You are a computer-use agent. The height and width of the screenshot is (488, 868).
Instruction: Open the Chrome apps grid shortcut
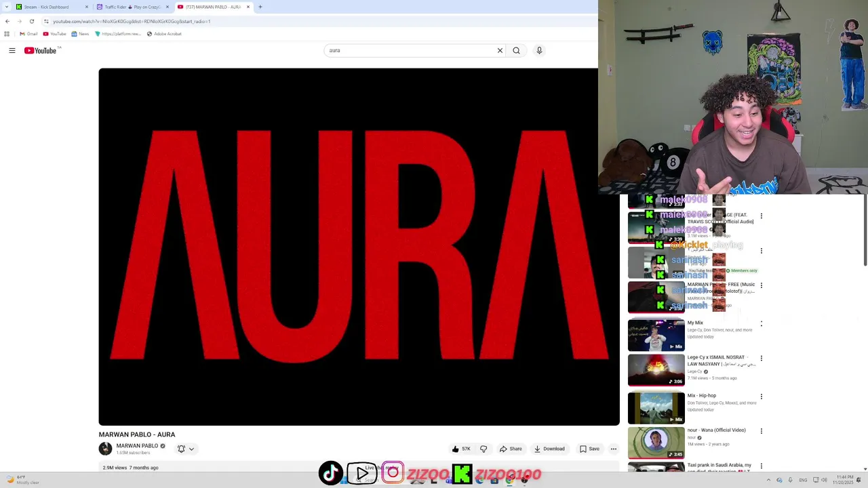[x=7, y=34]
